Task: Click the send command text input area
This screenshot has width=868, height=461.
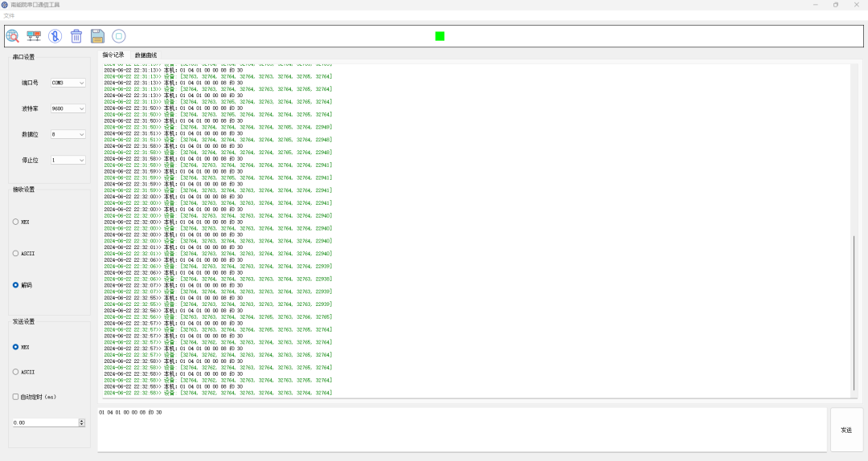Action: (462, 430)
